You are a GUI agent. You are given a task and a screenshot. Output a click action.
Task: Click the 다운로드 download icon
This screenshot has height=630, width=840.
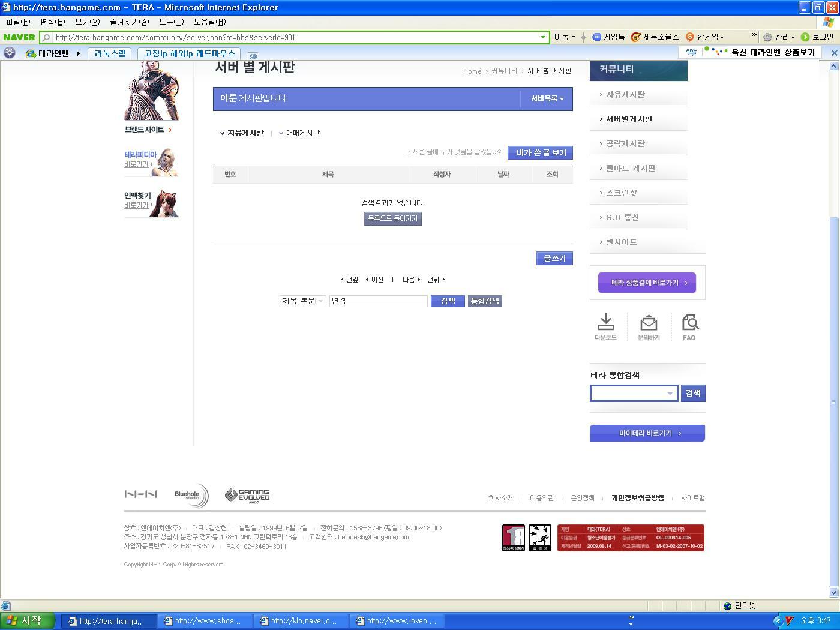(605, 323)
